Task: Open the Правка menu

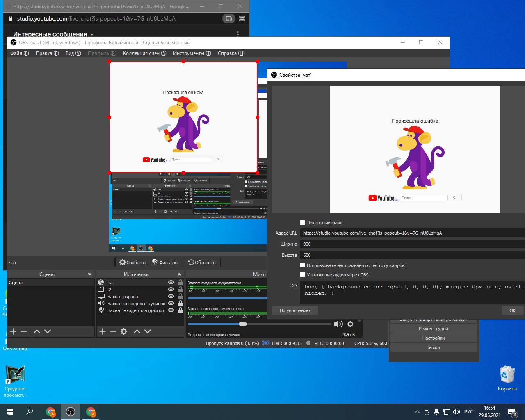Action: tap(47, 53)
